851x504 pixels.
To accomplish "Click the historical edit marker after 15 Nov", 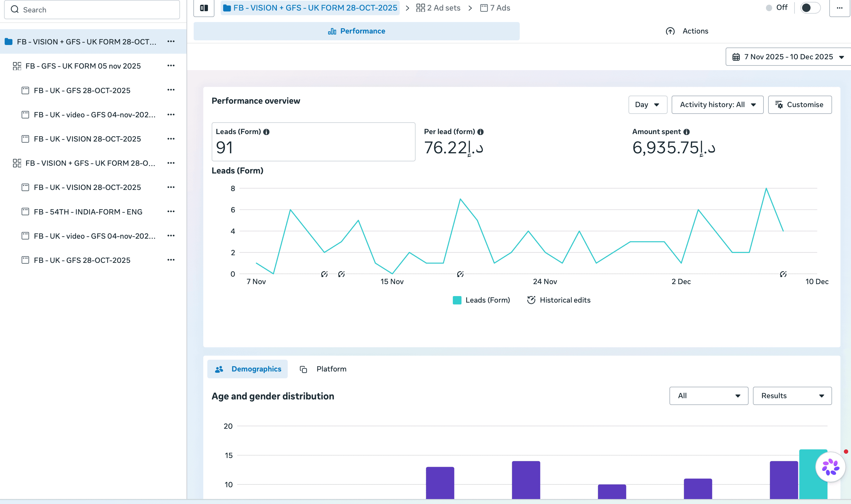I will (x=460, y=274).
